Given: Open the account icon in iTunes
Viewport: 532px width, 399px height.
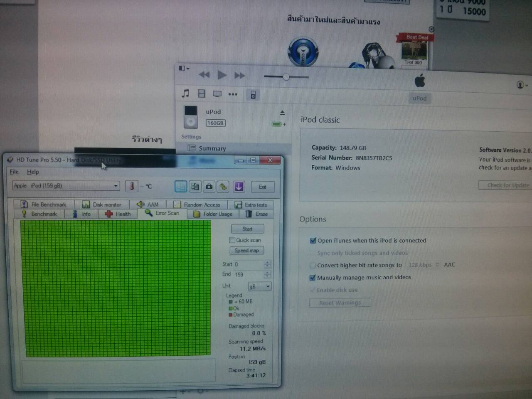Looking at the screenshot, I should (x=520, y=85).
